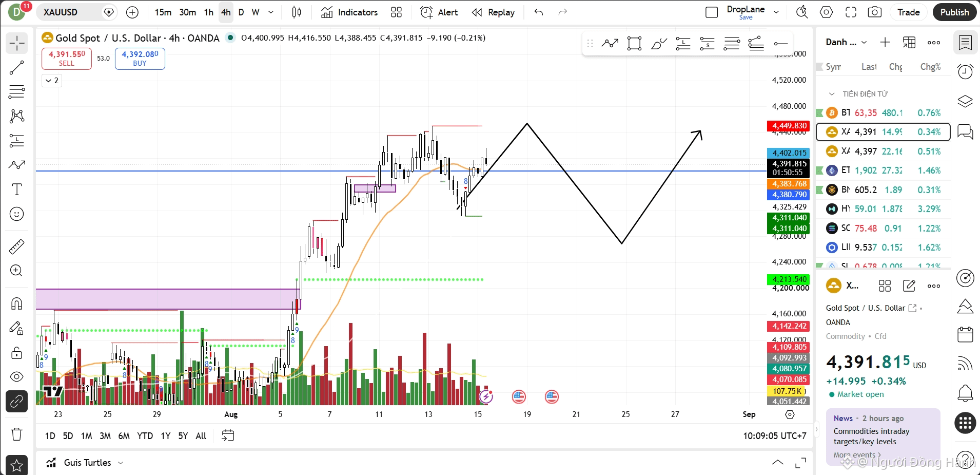Create a new Alert

point(439,12)
